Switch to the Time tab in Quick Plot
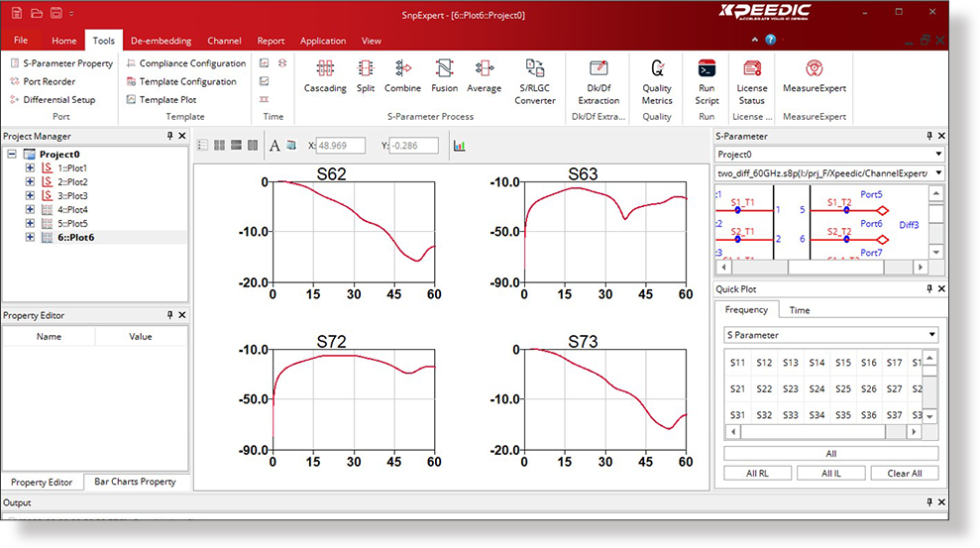 799,310
